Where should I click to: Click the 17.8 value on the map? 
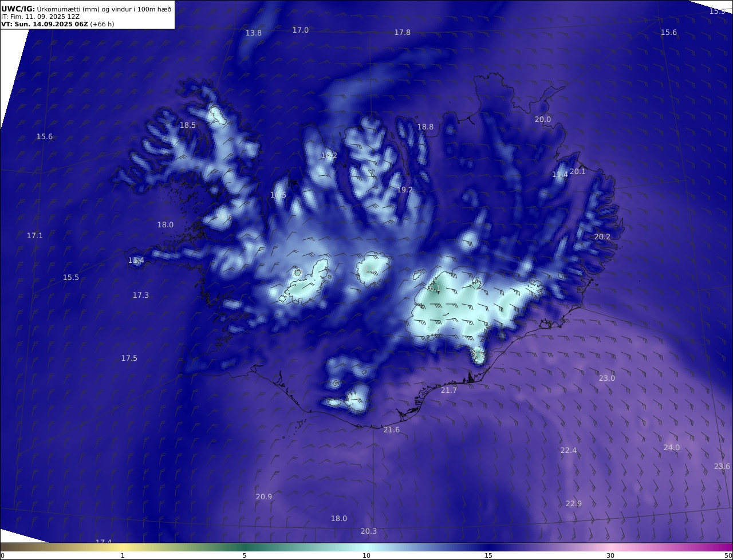[x=403, y=33]
